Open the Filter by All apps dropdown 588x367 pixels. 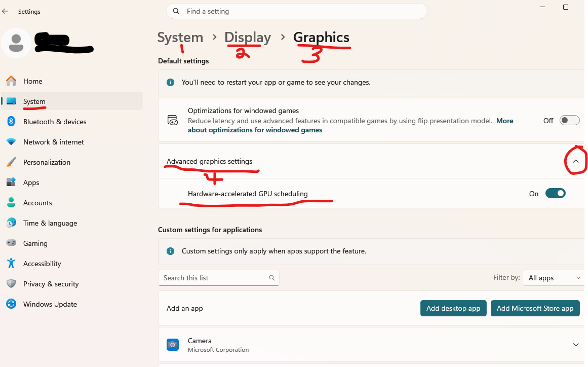coord(554,278)
